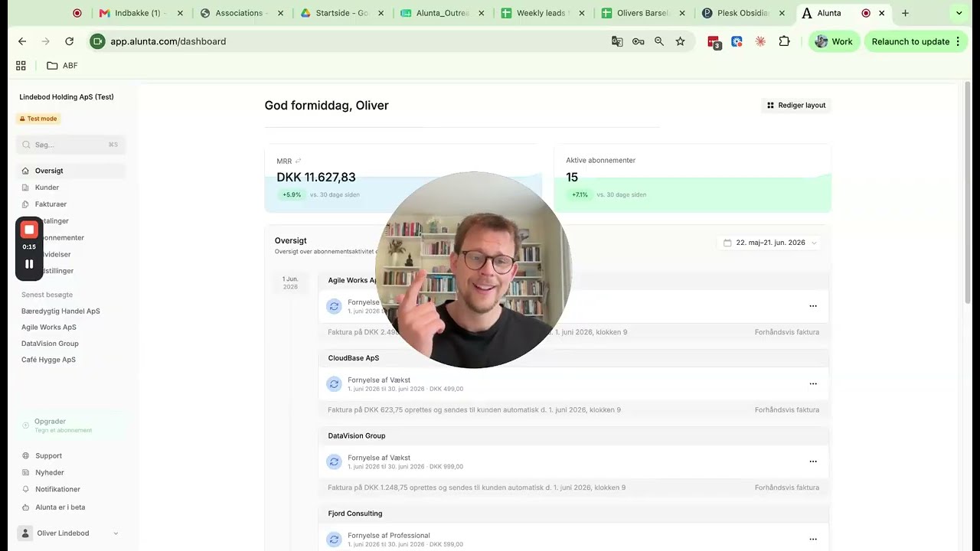Click the Test mode badge
The image size is (980, 551).
pyautogui.click(x=38, y=119)
